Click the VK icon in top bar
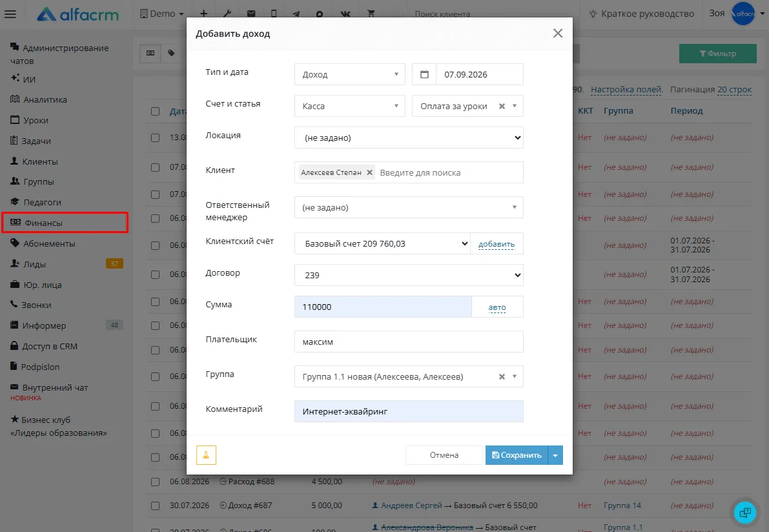The image size is (769, 532). pos(345,14)
